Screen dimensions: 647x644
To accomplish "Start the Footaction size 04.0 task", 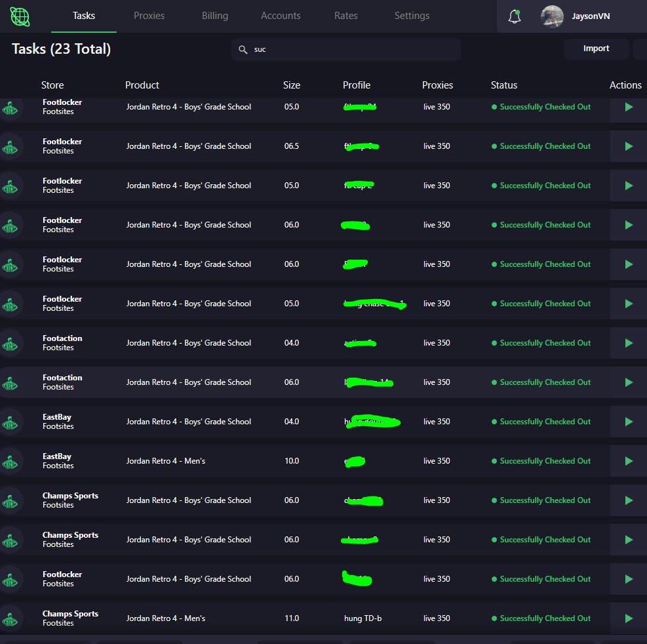I will coord(629,343).
